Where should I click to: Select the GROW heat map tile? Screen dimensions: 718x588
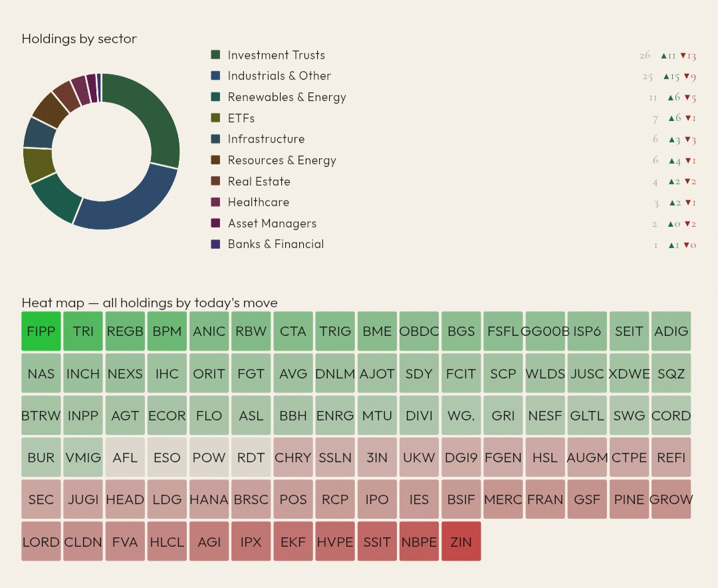[671, 500]
